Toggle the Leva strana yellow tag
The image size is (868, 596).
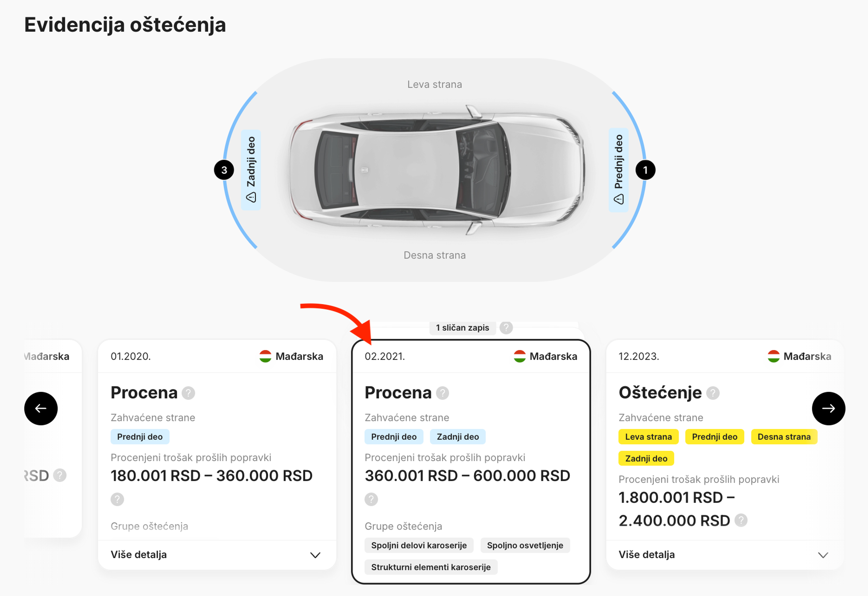coord(648,436)
